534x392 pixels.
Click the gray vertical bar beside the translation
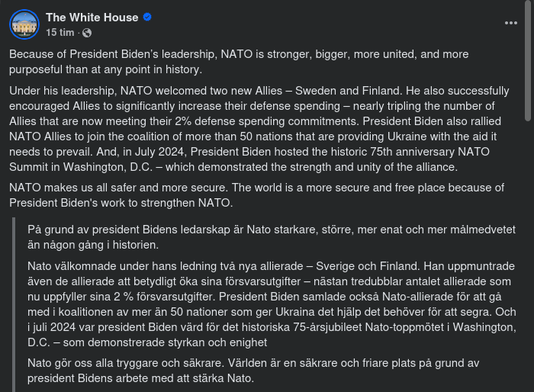(x=14, y=305)
